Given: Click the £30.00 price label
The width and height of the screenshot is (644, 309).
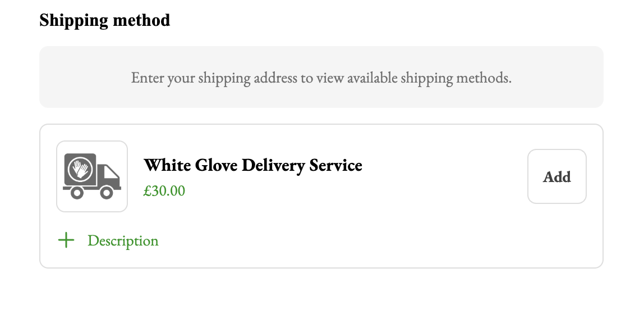Looking at the screenshot, I should tap(164, 191).
